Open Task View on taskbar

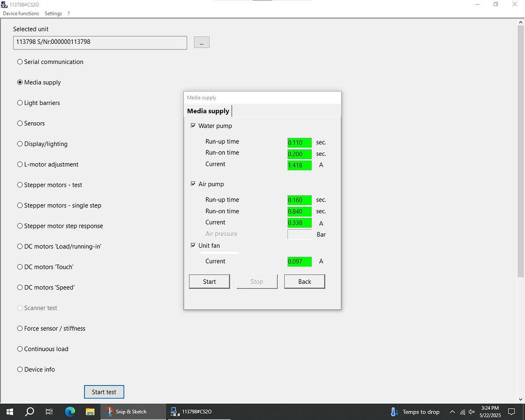49,412
